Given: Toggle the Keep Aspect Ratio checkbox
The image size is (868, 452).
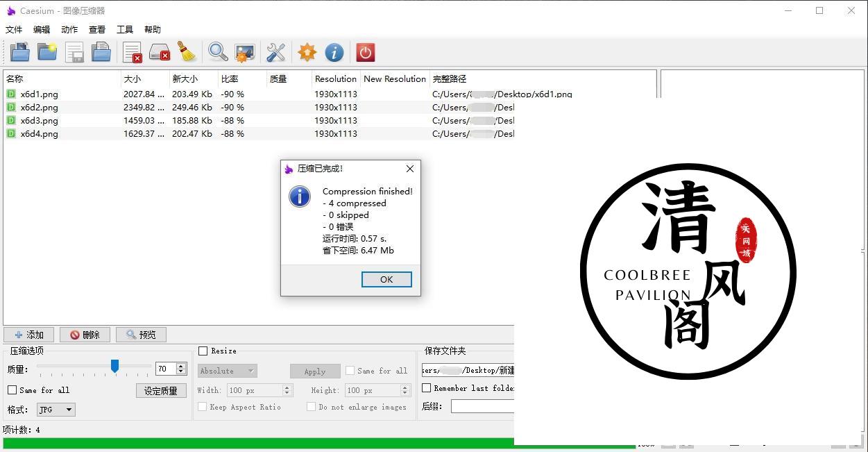Looking at the screenshot, I should pos(203,407).
